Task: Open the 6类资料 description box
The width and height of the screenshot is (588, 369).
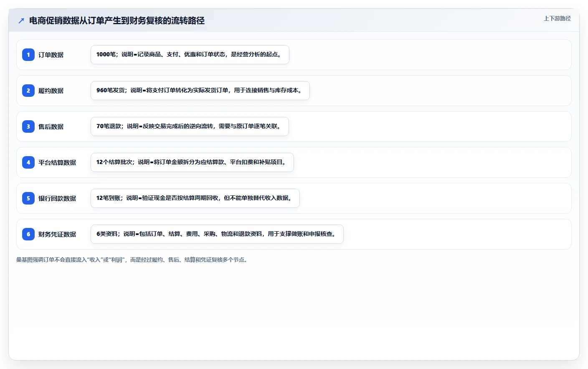Action: click(x=217, y=234)
